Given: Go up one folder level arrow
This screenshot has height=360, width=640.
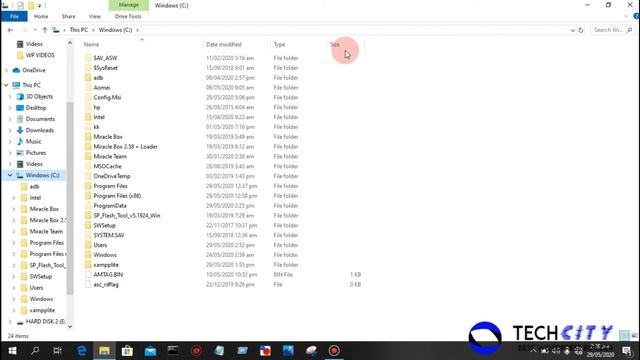Looking at the screenshot, I should coord(44,30).
